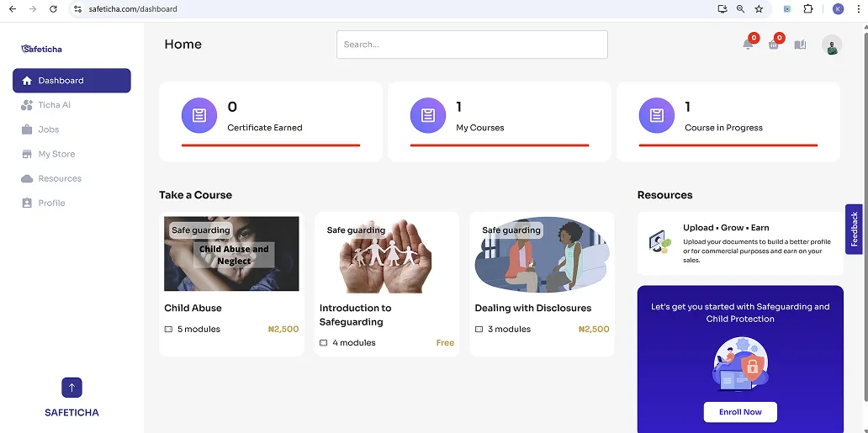
Task: Click the browser forward arrow
Action: (x=33, y=9)
